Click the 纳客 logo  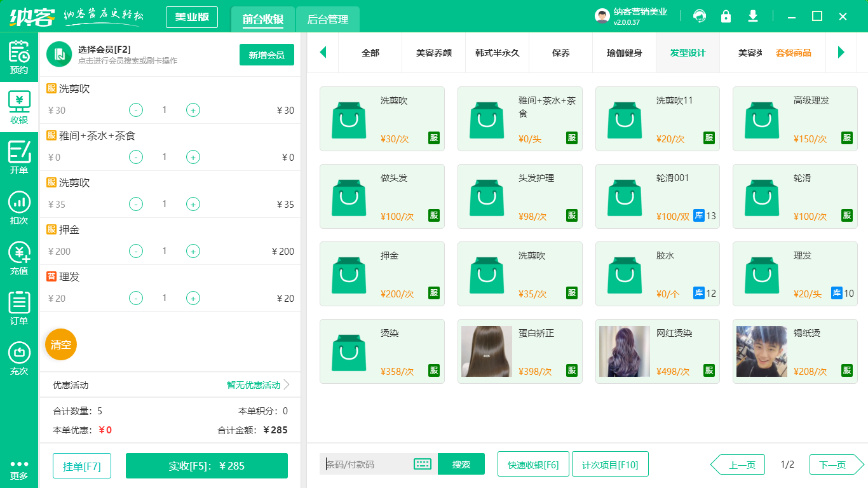coord(32,17)
